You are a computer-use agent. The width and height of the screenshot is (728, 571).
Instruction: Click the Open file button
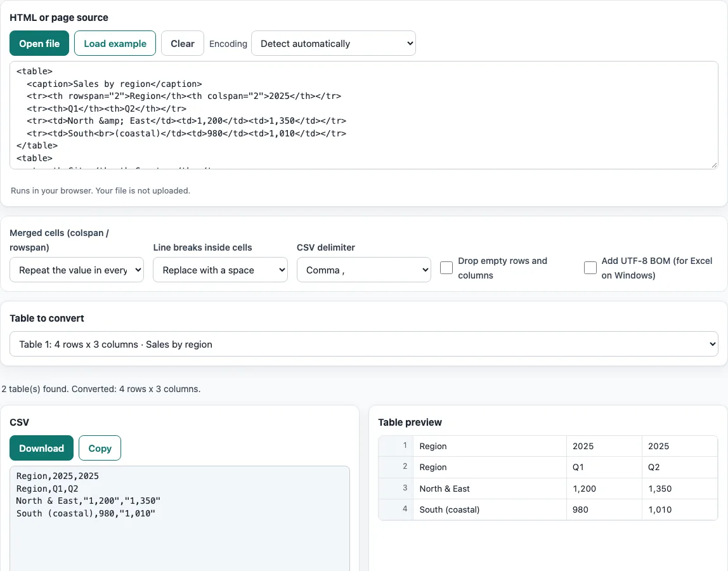[x=39, y=43]
